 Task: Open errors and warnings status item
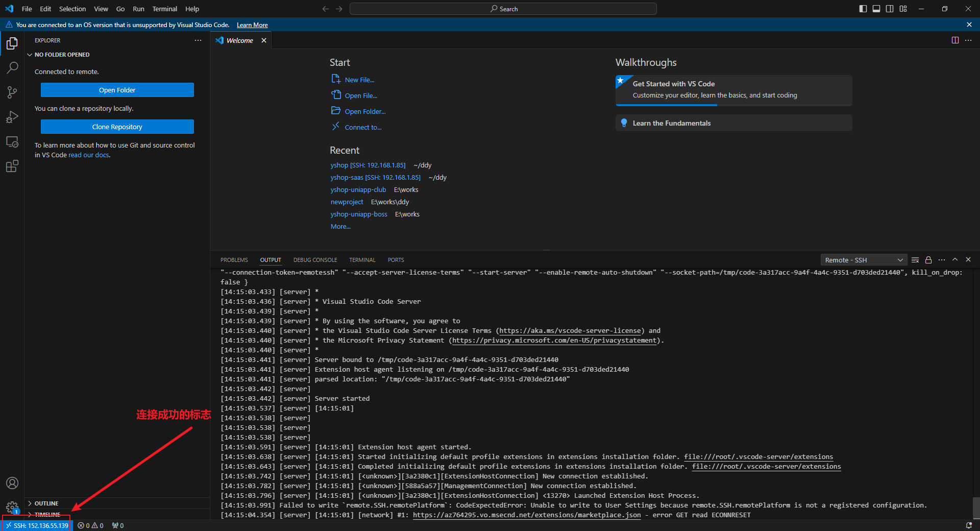pyautogui.click(x=90, y=525)
